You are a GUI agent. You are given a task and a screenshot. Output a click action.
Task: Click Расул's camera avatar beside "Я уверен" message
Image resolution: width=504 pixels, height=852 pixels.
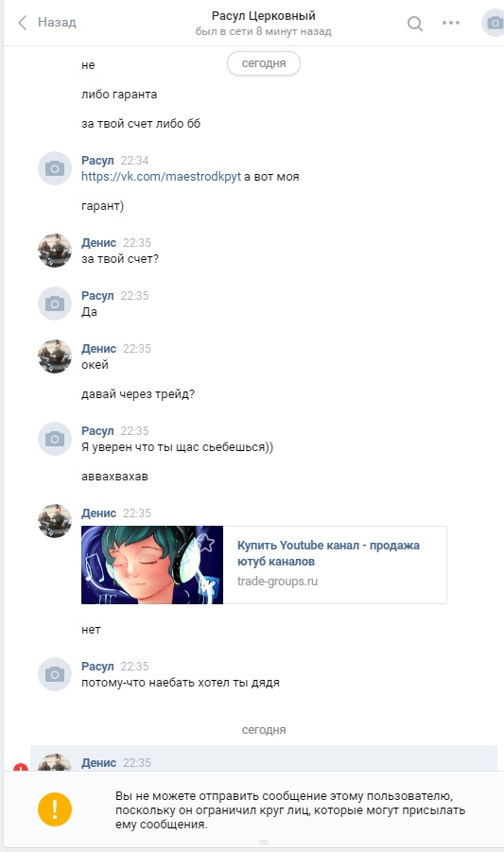55,439
